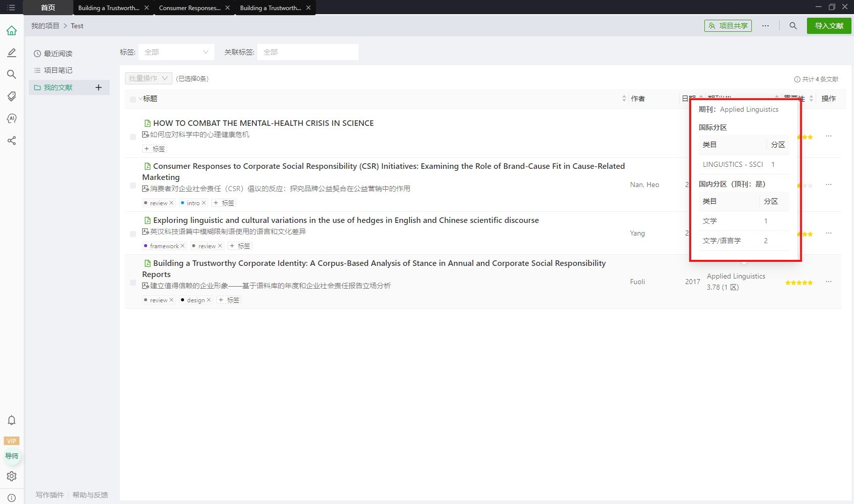Open the share network icon in sidebar
Image resolution: width=854 pixels, height=504 pixels.
[12, 141]
